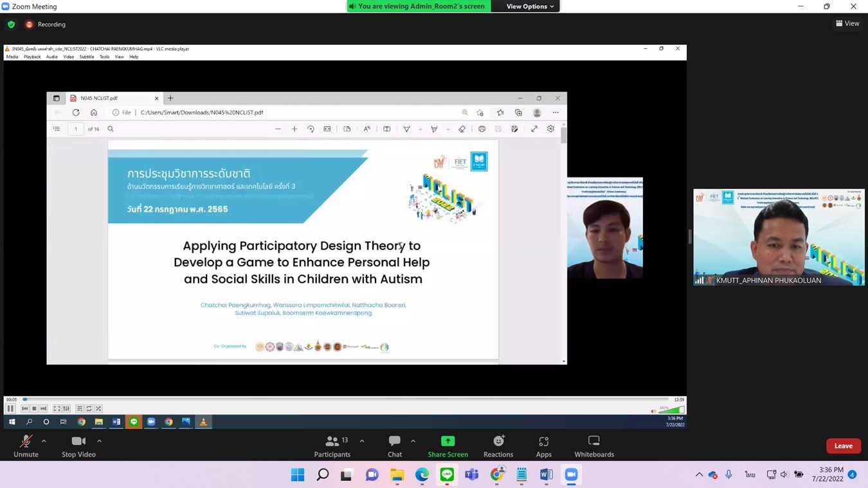Select KMUTT_APHINAN PHUKAOLUAN video thumbnail

tap(779, 237)
